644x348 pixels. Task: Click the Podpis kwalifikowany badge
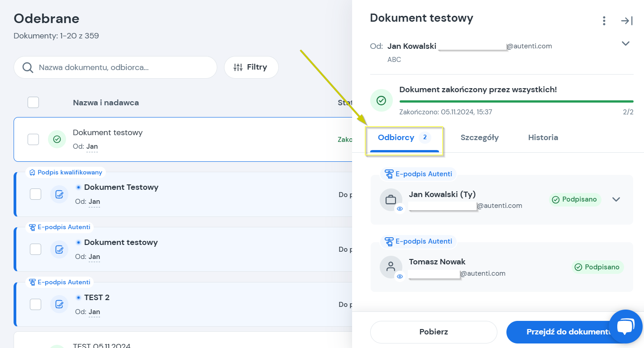pos(66,172)
